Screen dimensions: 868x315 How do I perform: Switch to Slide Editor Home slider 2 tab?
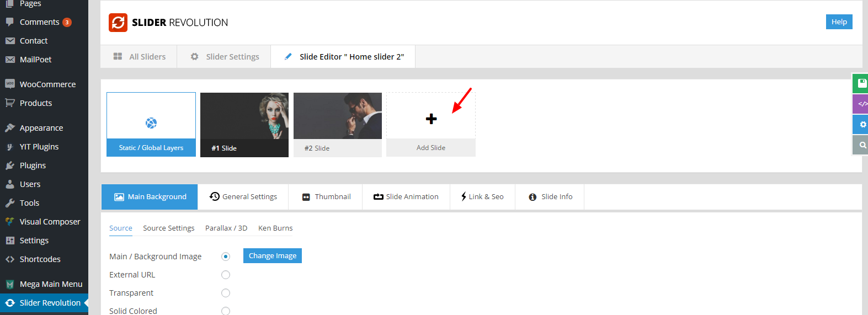click(343, 57)
